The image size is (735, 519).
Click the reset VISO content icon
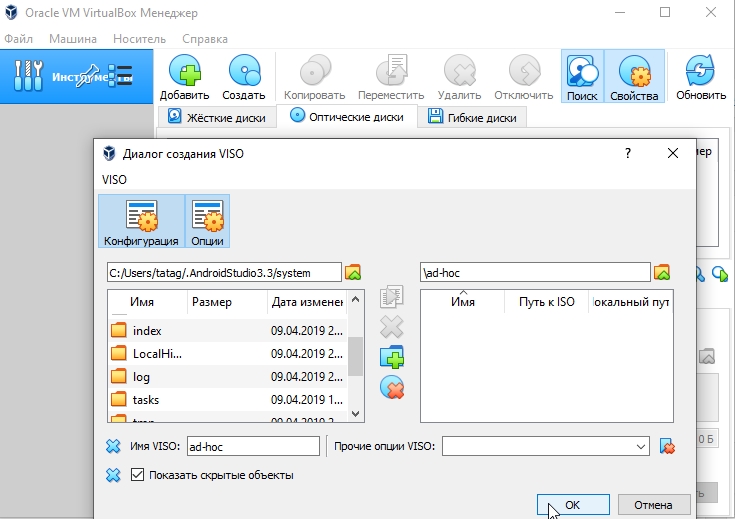[x=392, y=388]
